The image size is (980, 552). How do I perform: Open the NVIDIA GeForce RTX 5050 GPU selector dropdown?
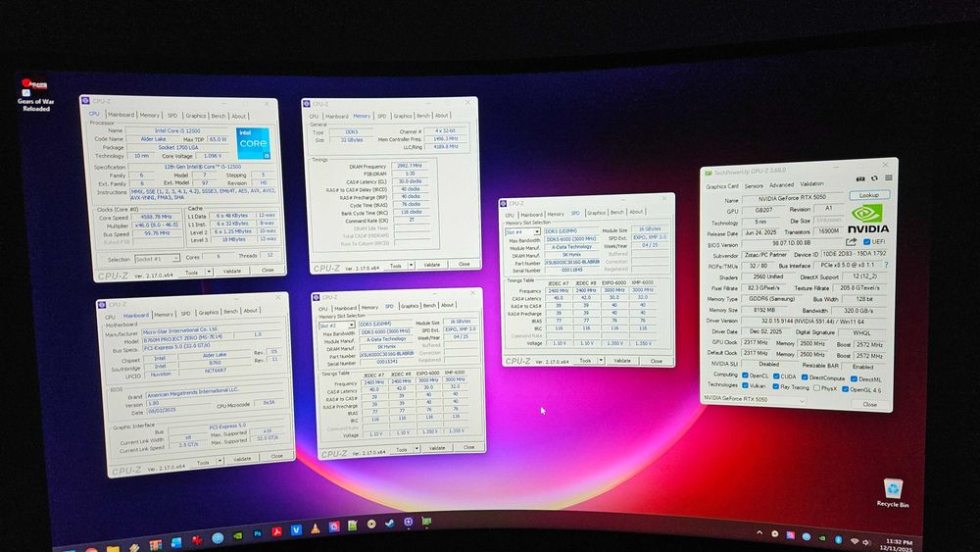point(755,399)
